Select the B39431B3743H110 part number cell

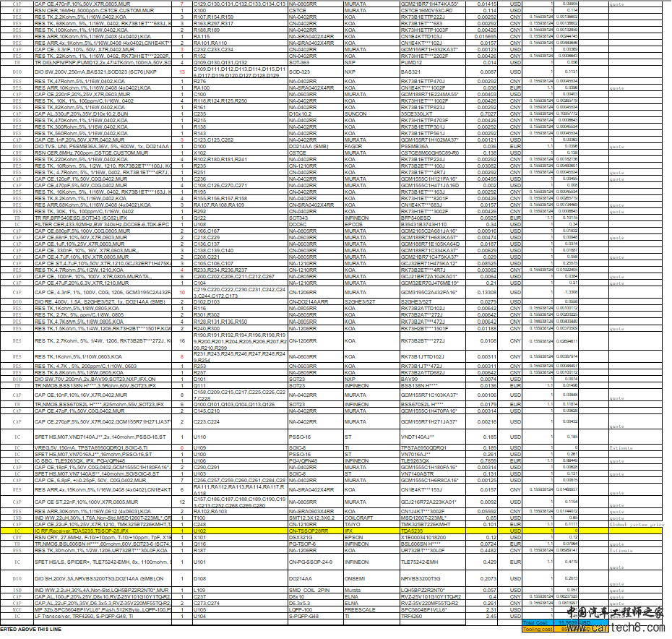pos(432,224)
